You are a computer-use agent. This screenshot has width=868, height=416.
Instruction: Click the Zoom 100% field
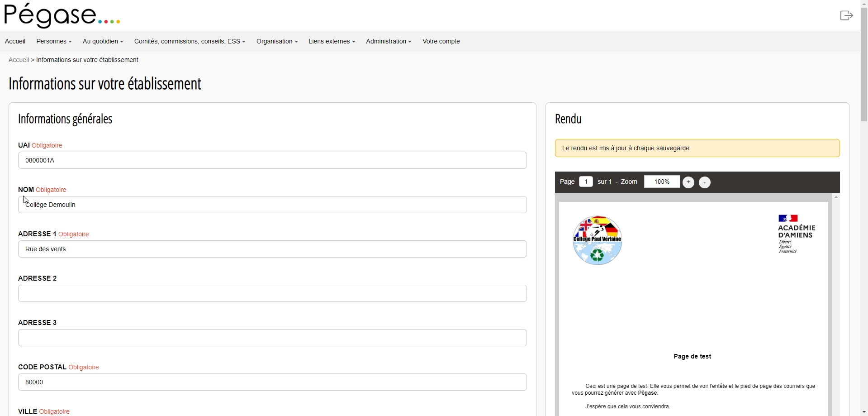[x=662, y=182]
